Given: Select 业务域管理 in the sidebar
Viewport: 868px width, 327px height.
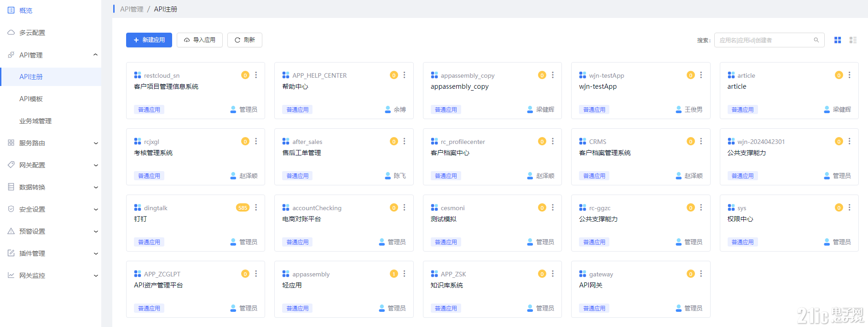Looking at the screenshot, I should (51, 121).
